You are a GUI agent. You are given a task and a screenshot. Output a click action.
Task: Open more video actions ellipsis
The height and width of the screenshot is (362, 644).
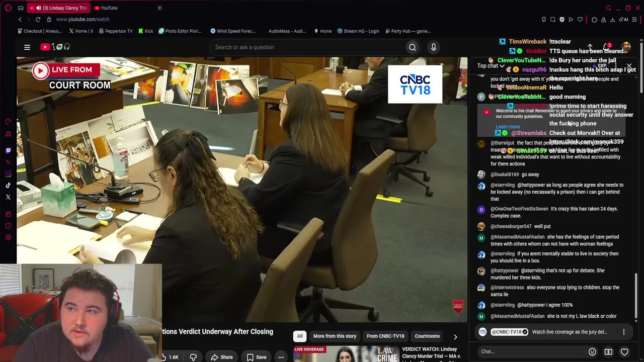pos(281,357)
